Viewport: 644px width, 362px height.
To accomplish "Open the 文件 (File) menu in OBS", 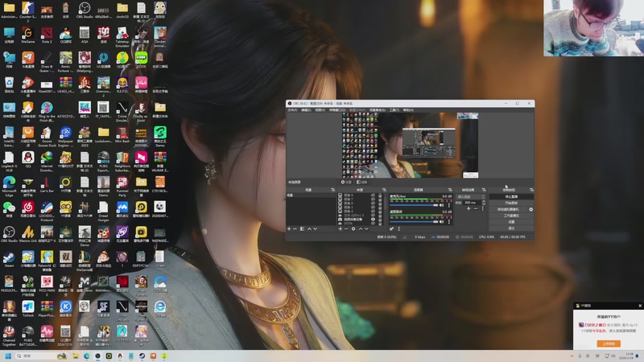I will 292,109.
